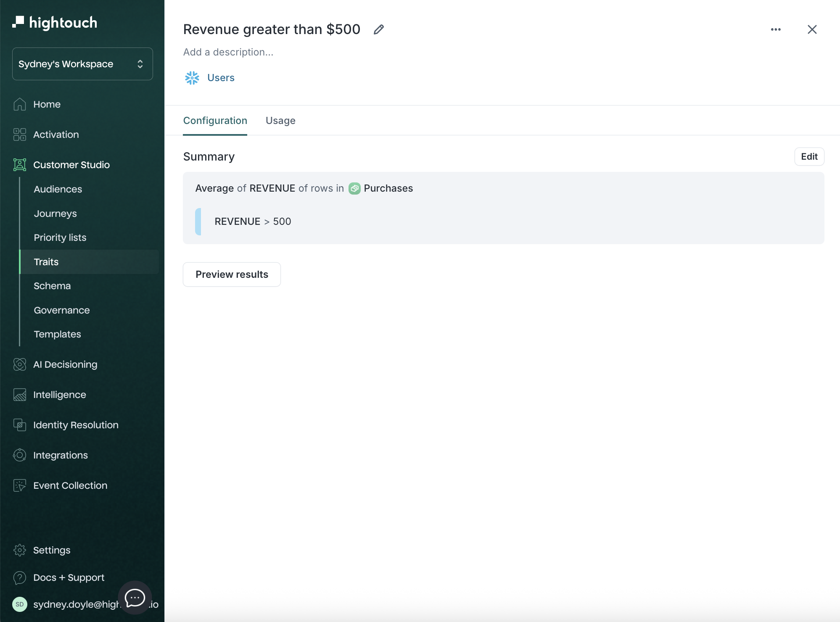The width and height of the screenshot is (840, 622).
Task: Click the Preview results button
Action: tap(232, 274)
